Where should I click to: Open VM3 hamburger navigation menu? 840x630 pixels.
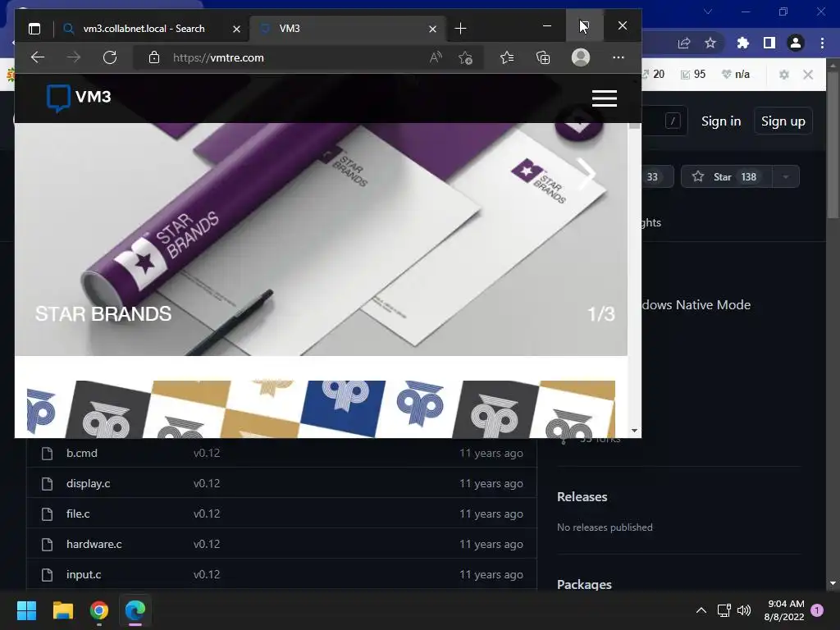pyautogui.click(x=605, y=98)
